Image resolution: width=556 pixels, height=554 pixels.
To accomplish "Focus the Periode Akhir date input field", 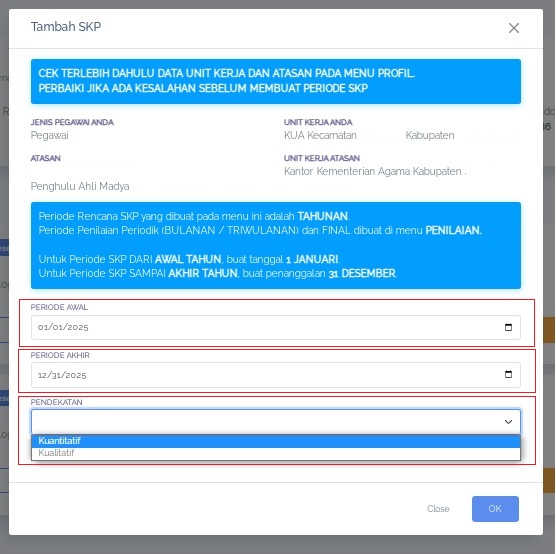I will click(x=276, y=375).
